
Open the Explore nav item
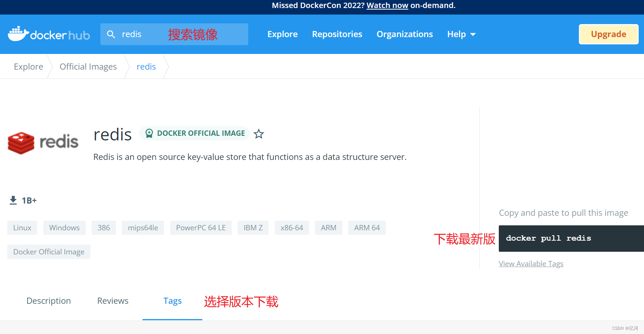point(282,34)
